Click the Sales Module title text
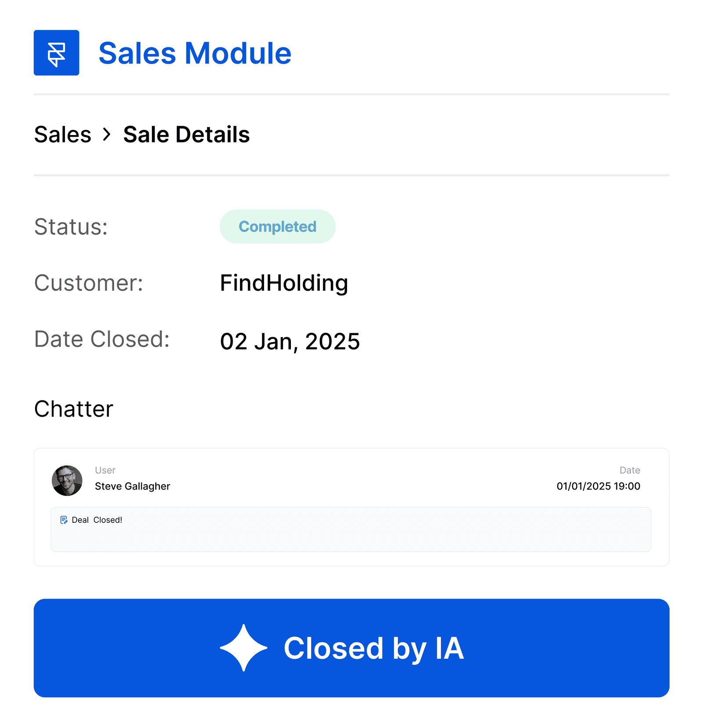The height and width of the screenshot is (728, 702). click(195, 54)
